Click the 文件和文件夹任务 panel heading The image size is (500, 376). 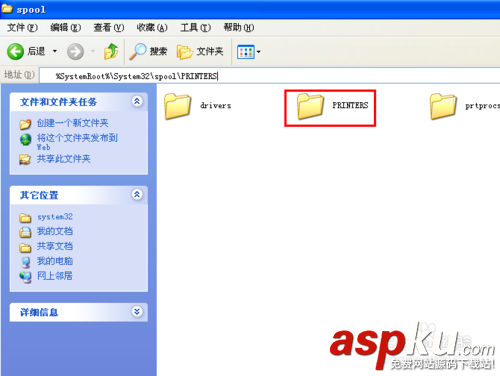point(58,102)
